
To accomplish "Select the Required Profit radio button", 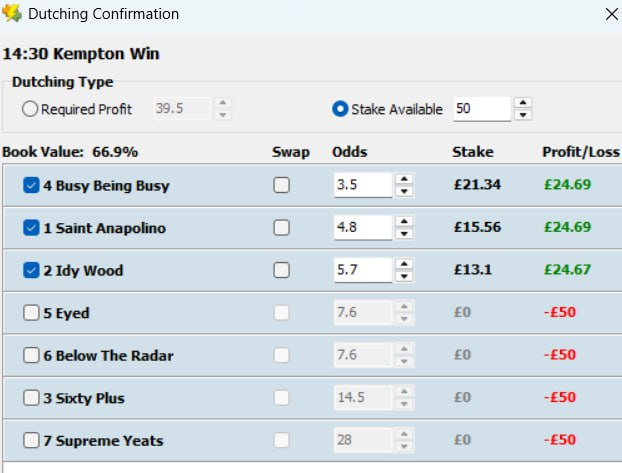I will [30, 109].
